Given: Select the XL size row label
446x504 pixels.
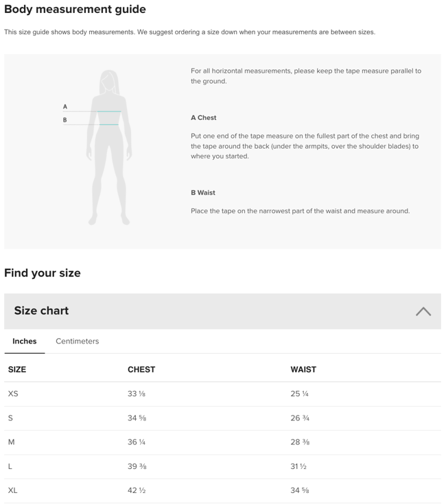Looking at the screenshot, I should tap(13, 490).
